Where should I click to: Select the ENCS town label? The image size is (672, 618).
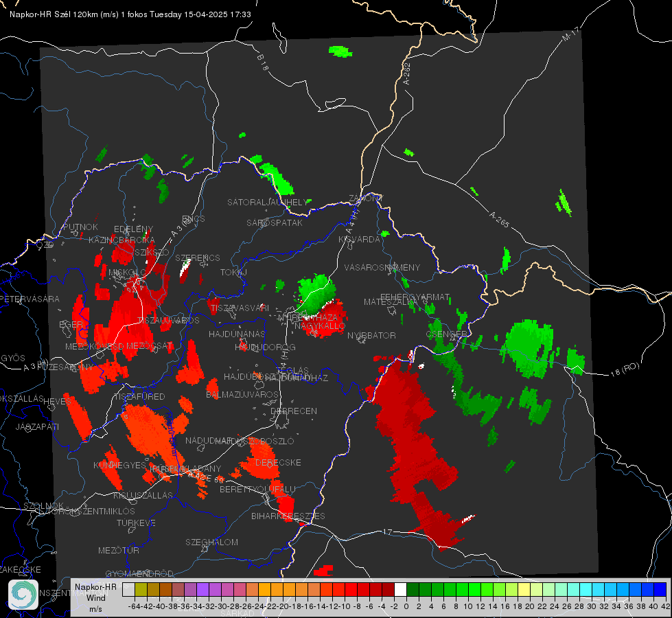point(194,219)
